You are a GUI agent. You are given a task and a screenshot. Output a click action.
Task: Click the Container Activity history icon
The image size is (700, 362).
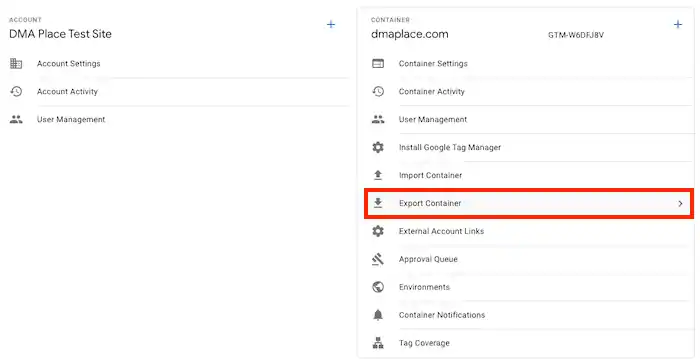378,92
